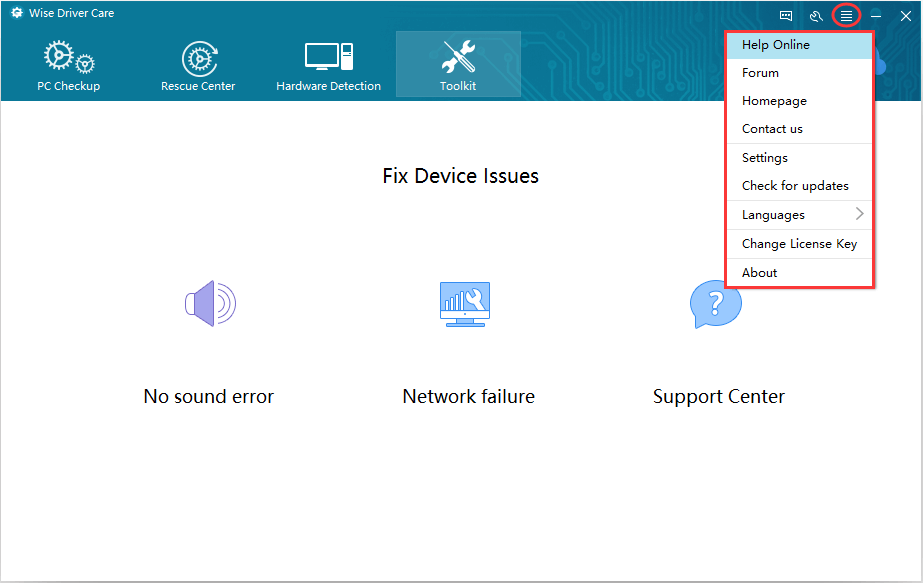Click the feedback message icon in title bar
Image resolution: width=923 pixels, height=583 pixels.
pos(786,16)
